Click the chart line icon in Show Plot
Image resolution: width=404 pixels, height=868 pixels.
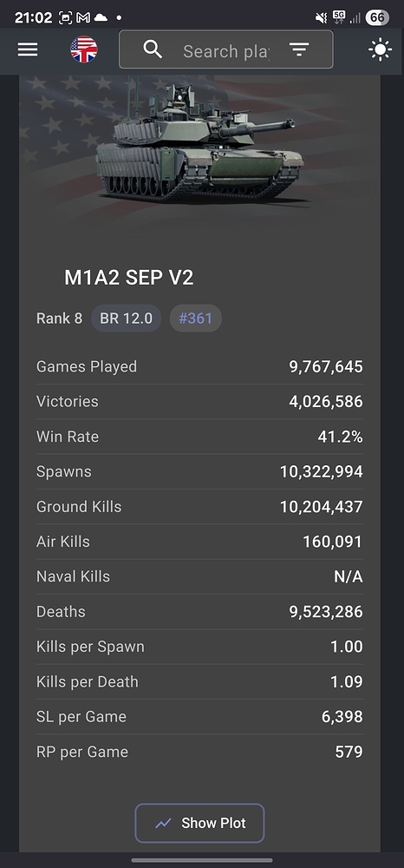(x=163, y=824)
